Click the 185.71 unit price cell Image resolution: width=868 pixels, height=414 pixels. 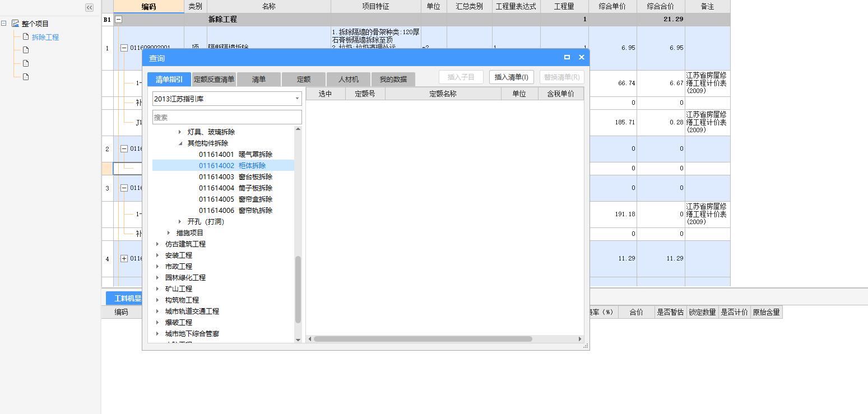click(612, 122)
